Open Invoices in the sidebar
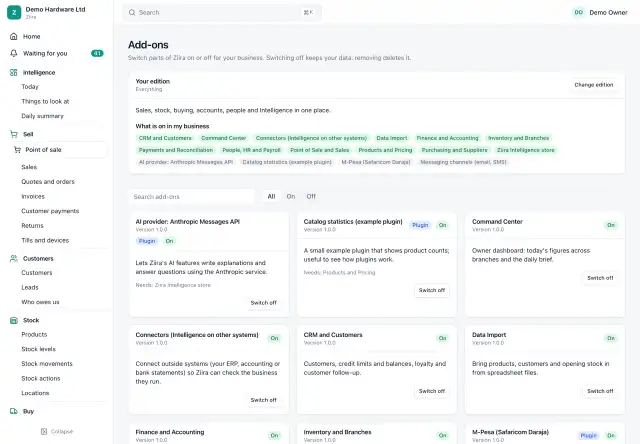This screenshot has height=444, width=640. (x=33, y=196)
